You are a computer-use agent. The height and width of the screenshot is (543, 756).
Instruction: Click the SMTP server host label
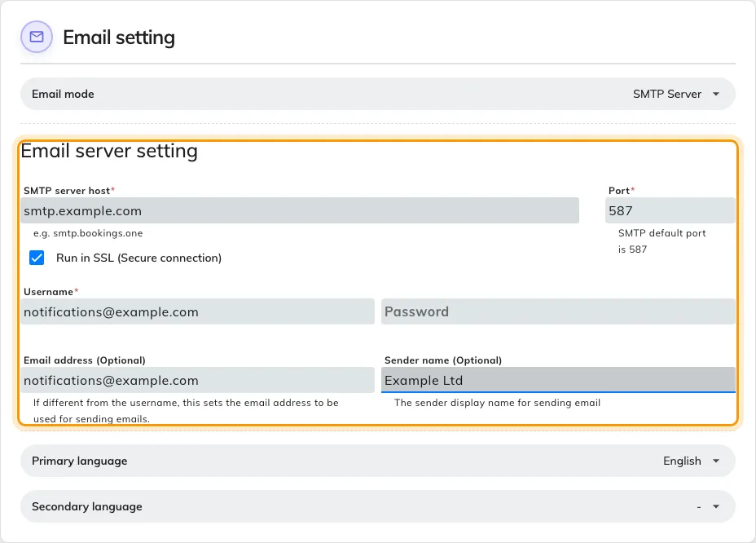[x=69, y=191]
